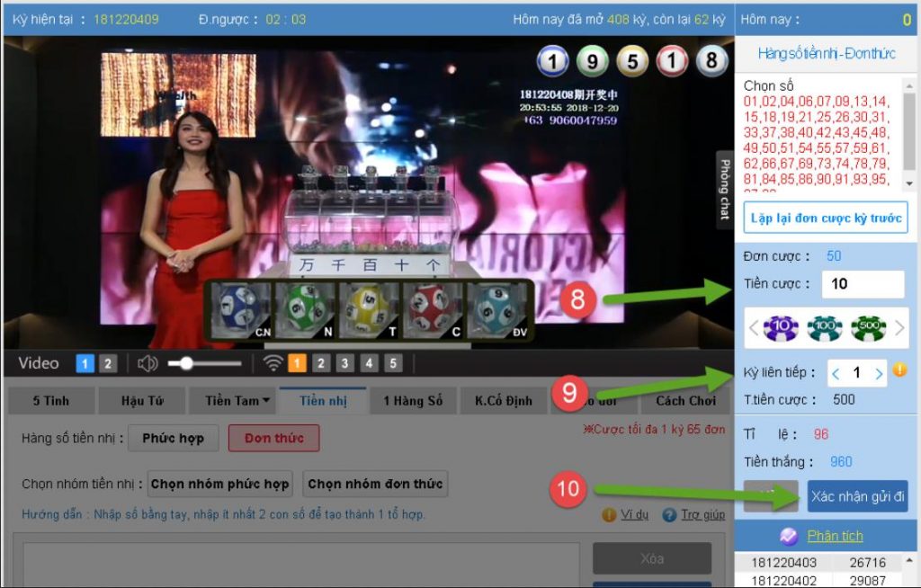The image size is (921, 588).
Task: Click the orange warning icon beside Kỳ liên tiếp
Action: pos(898,370)
